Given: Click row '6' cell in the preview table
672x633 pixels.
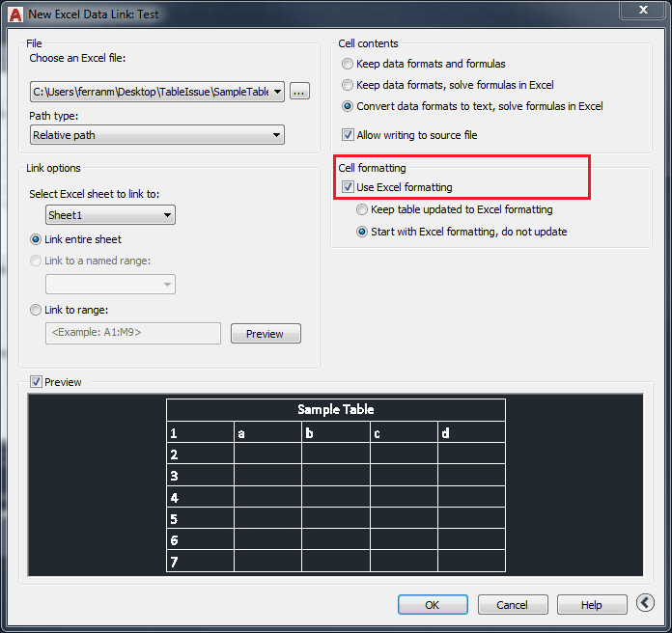Looking at the screenshot, I should pos(200,539).
